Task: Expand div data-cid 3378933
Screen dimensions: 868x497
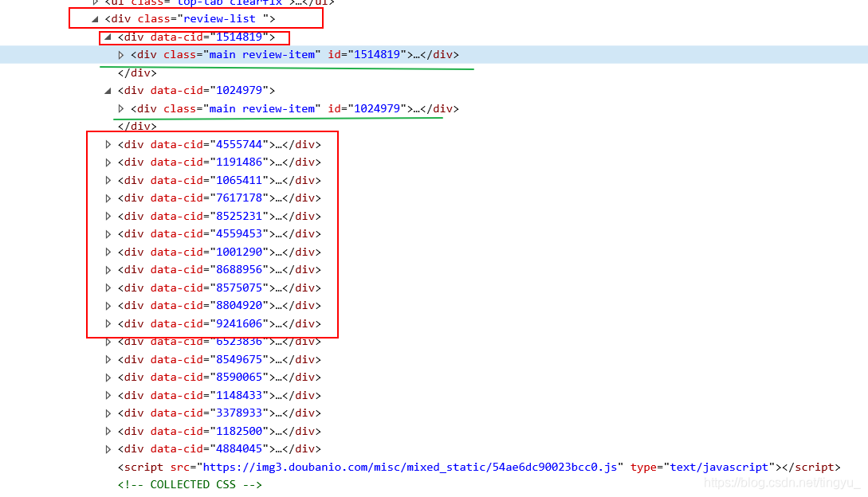Action: tap(108, 413)
